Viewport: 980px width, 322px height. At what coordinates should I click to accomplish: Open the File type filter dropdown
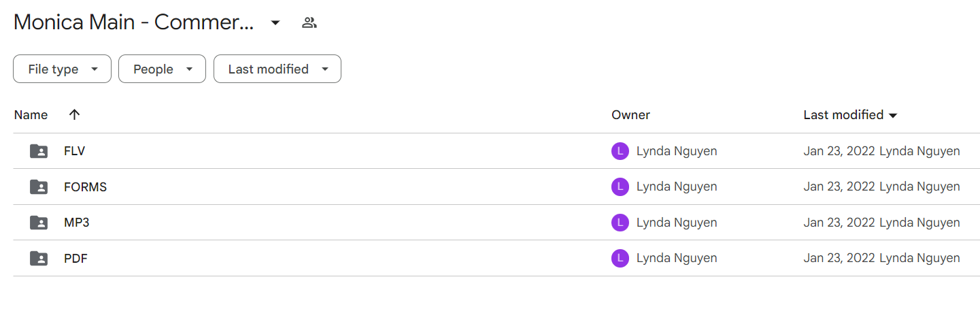coord(62,69)
